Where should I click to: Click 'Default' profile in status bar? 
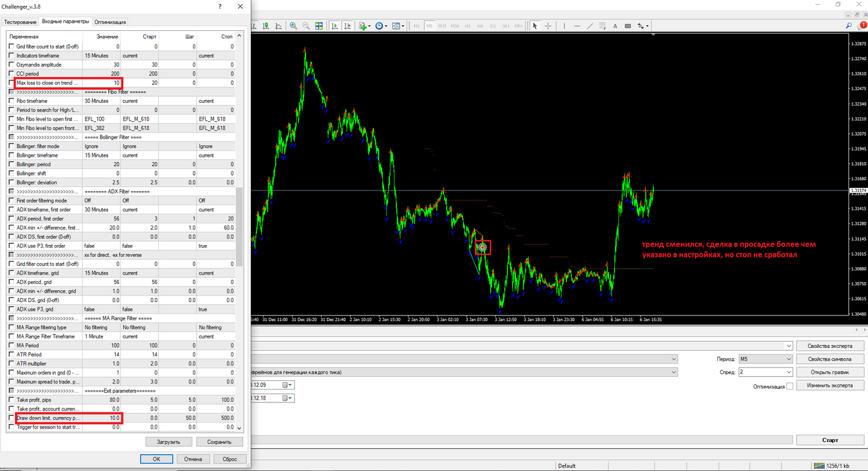pyautogui.click(x=567, y=466)
